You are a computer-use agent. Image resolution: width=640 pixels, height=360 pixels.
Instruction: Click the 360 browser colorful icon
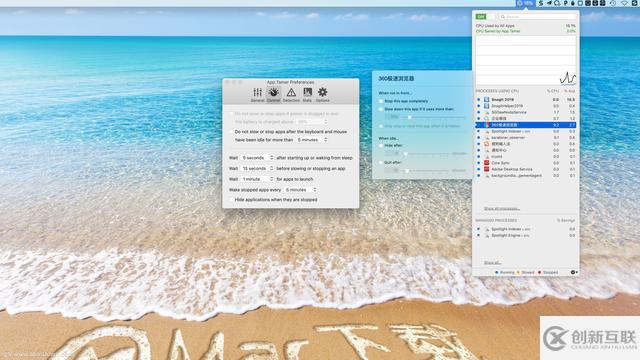point(487,125)
